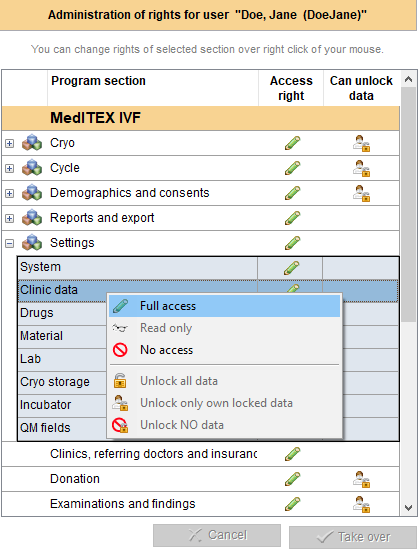
Task: Click the Examinations and findings pencil icon
Action: point(292,504)
